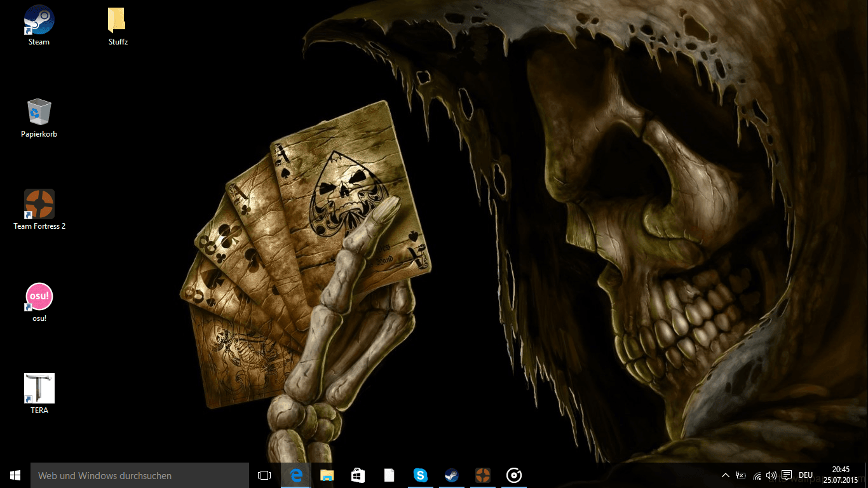
Task: Expand hidden system tray icons
Action: click(726, 475)
